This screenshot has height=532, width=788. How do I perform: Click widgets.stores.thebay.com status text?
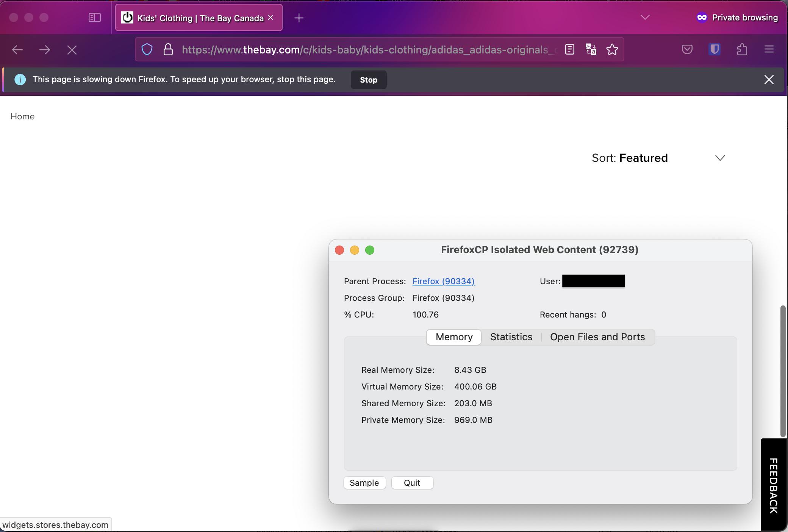[55, 525]
